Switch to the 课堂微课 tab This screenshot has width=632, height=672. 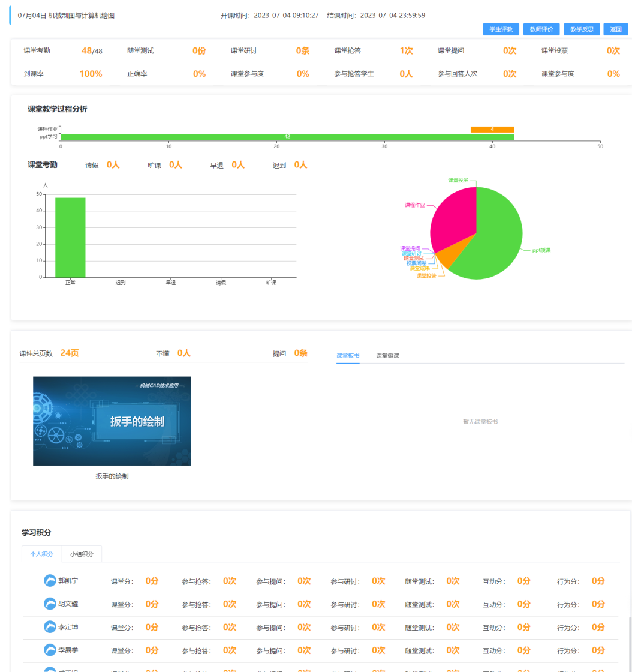(x=387, y=355)
